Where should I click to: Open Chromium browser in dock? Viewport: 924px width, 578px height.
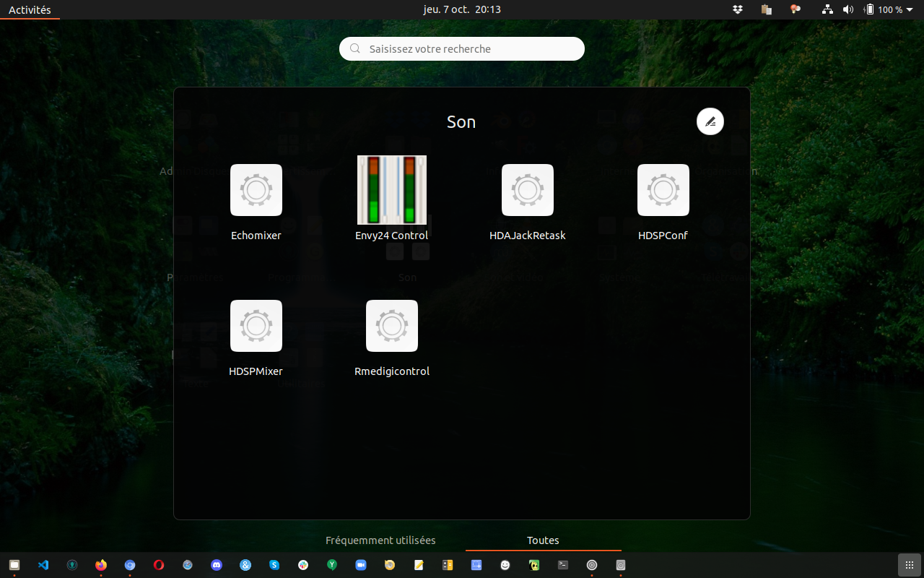coord(130,565)
